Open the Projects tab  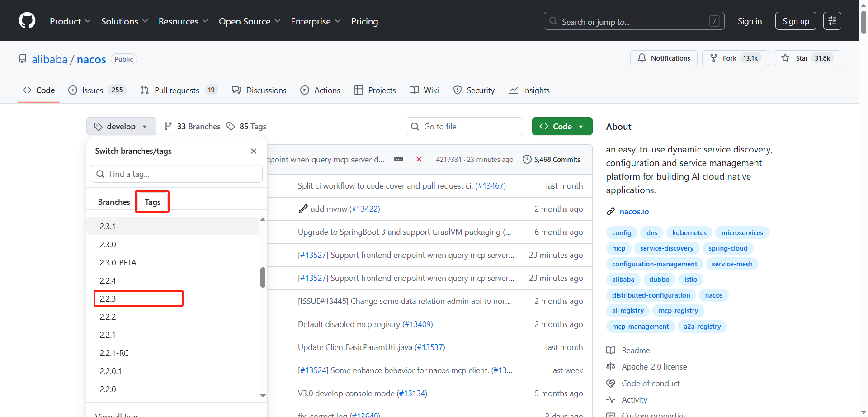pos(375,90)
